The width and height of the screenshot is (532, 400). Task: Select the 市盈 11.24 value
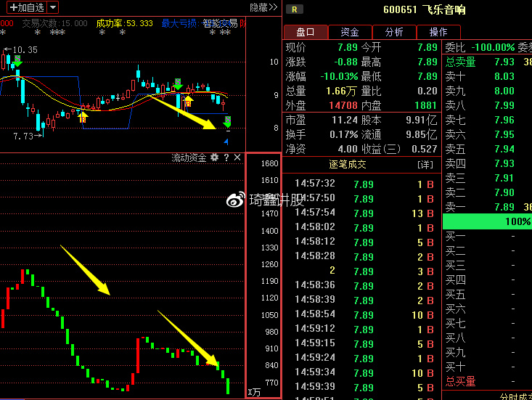click(x=344, y=120)
